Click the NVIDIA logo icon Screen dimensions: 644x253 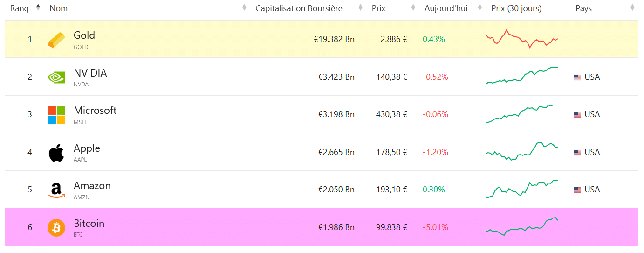(56, 77)
